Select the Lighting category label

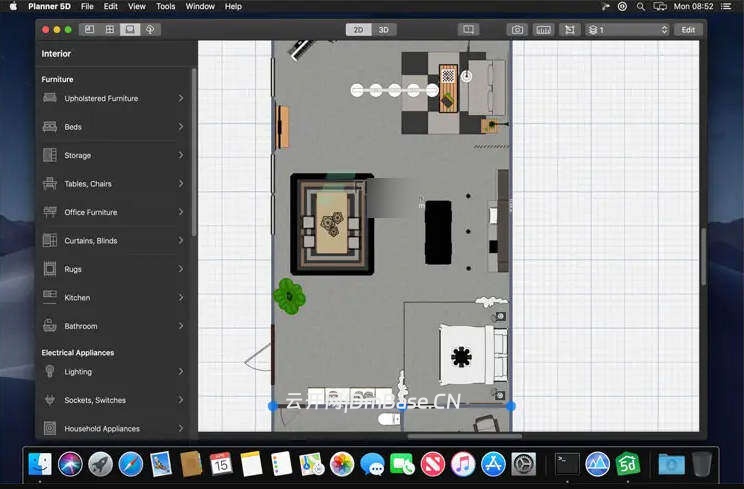pyautogui.click(x=78, y=372)
